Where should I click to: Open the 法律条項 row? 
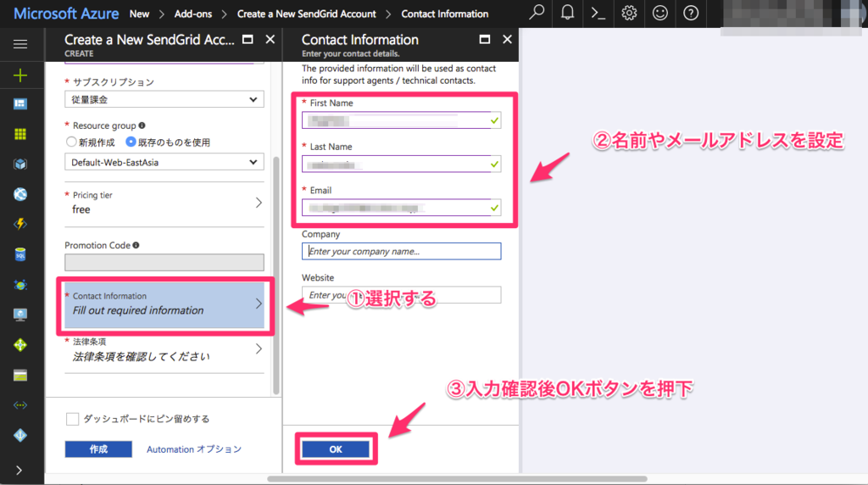coord(164,350)
